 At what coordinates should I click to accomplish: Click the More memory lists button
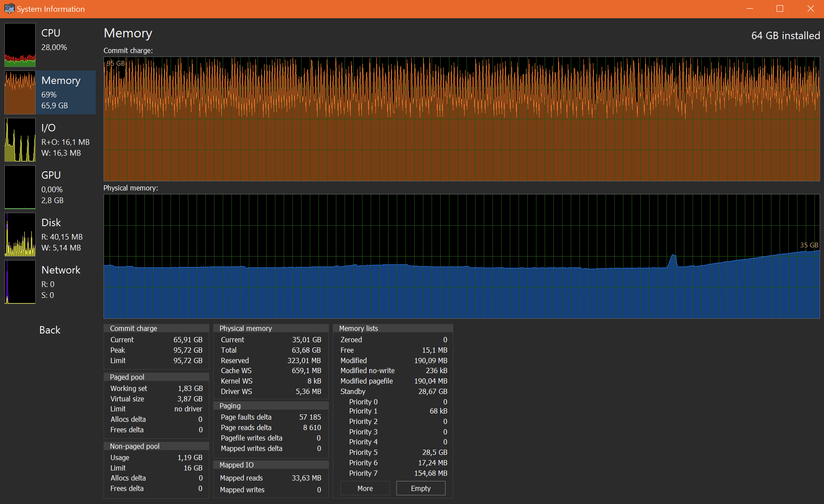point(365,488)
